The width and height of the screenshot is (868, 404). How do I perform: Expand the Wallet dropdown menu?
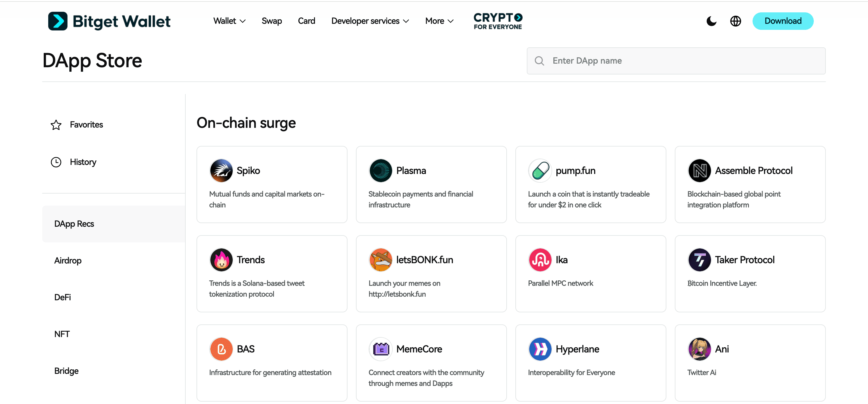point(229,21)
